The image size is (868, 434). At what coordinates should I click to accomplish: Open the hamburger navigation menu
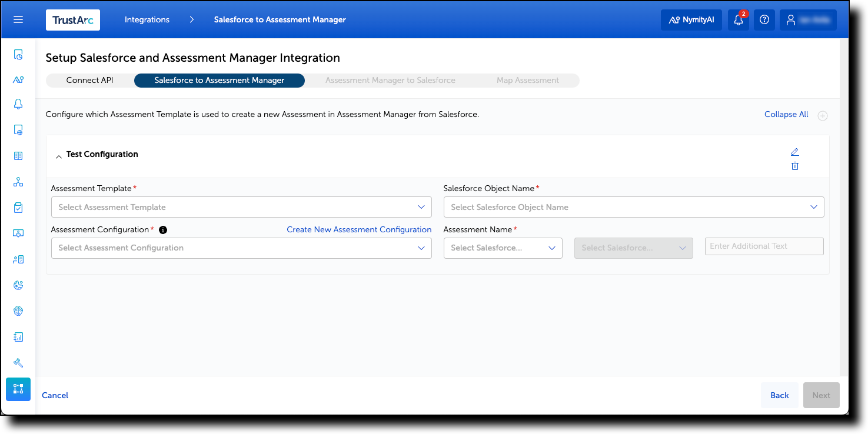tap(18, 19)
